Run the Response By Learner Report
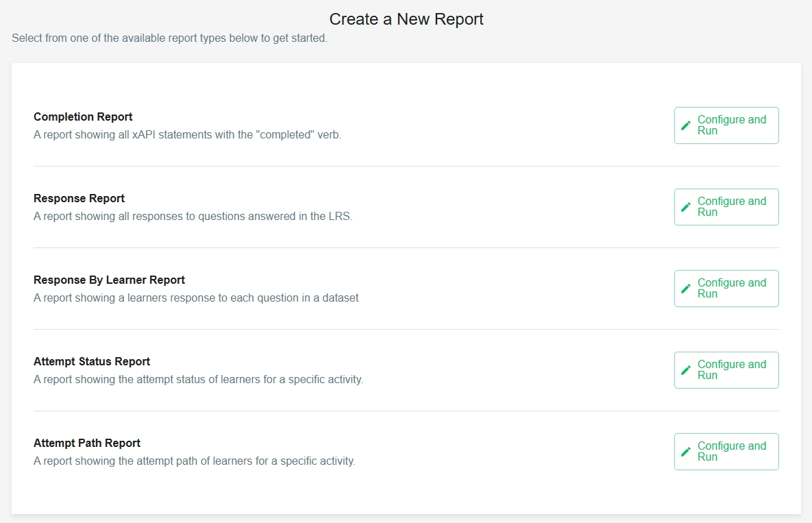Screen dimensions: 812x523 point(726,289)
